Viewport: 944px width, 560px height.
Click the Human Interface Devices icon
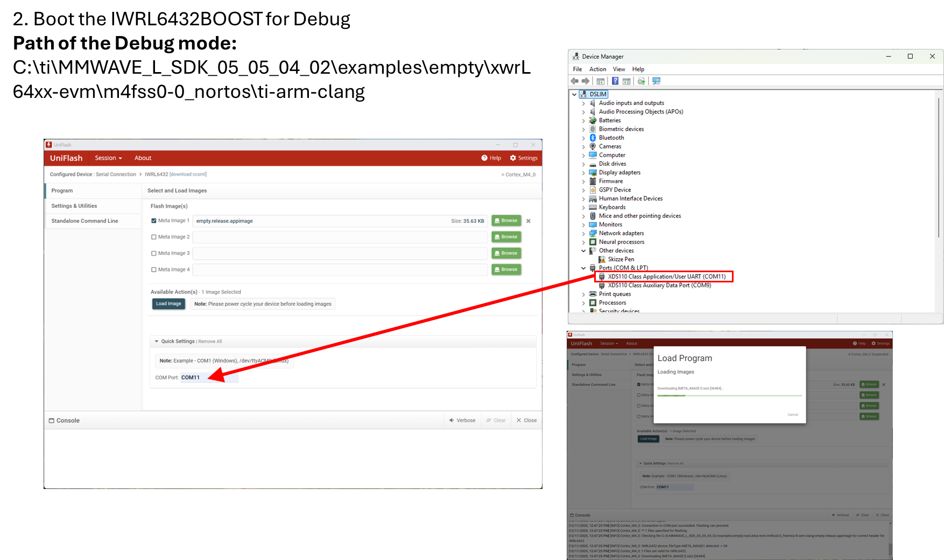point(593,199)
